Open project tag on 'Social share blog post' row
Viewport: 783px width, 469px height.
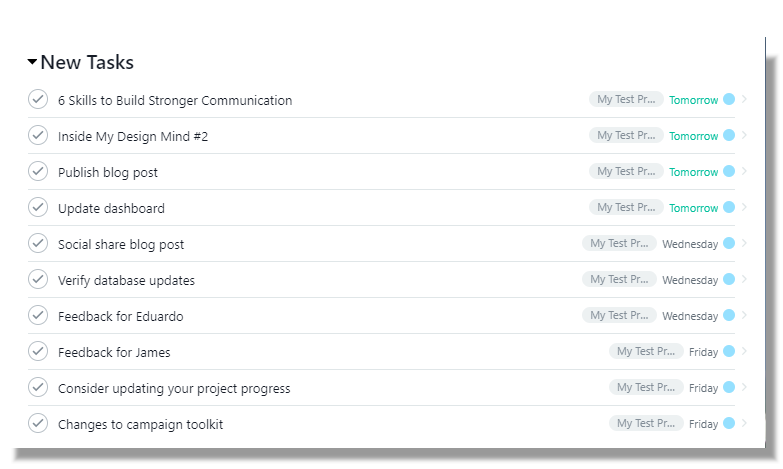tap(619, 243)
